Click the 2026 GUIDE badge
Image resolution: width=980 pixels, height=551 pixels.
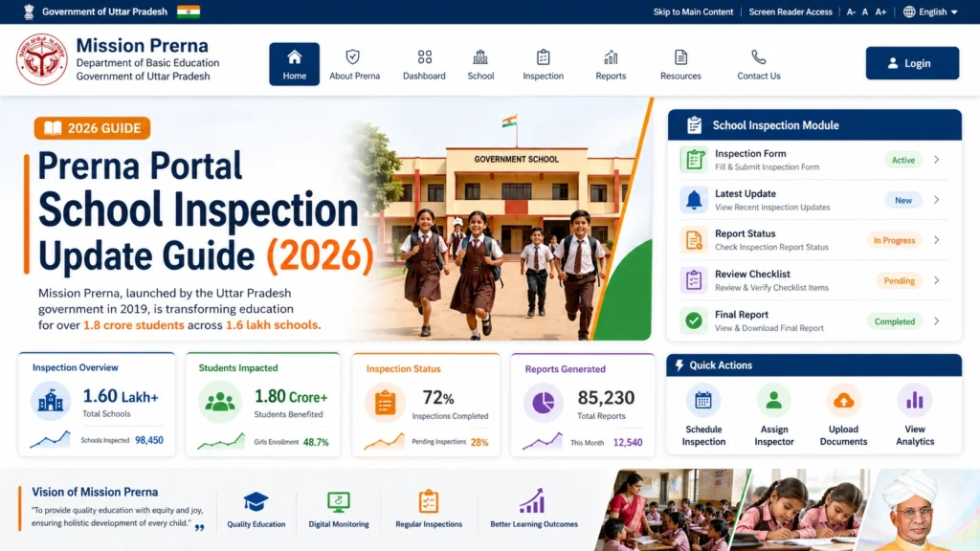pos(92,128)
